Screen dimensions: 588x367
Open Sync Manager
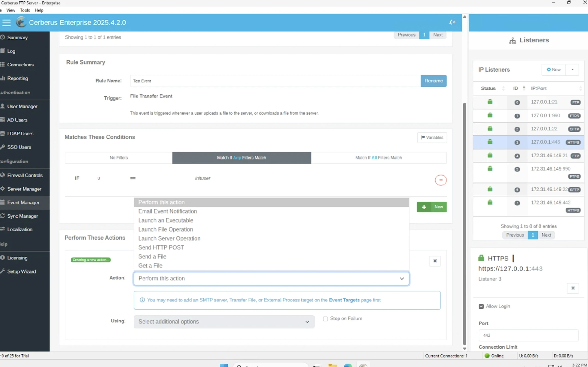point(23,216)
